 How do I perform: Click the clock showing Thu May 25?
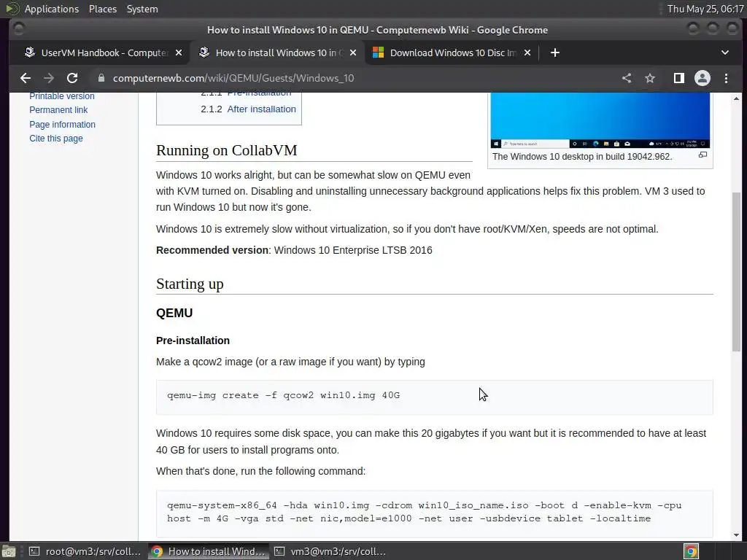705,9
